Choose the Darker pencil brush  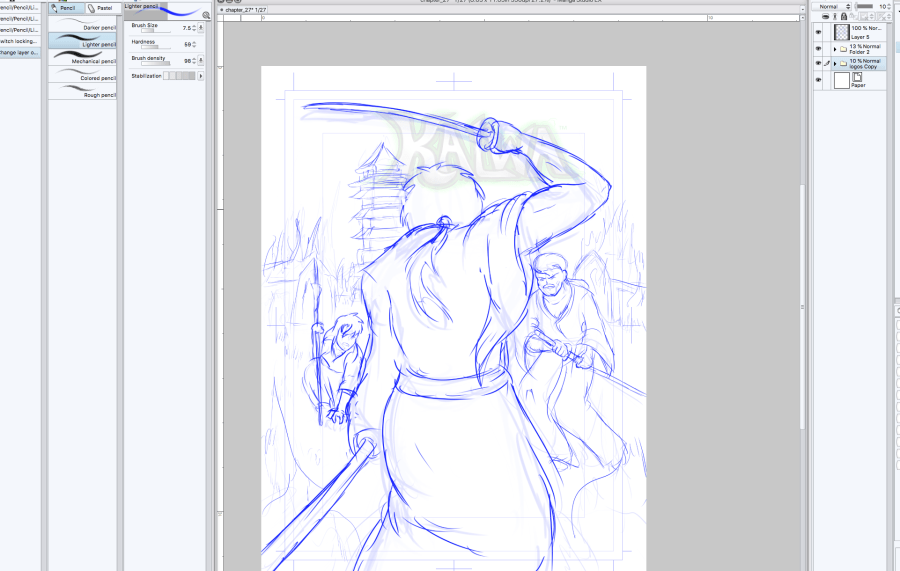click(84, 24)
